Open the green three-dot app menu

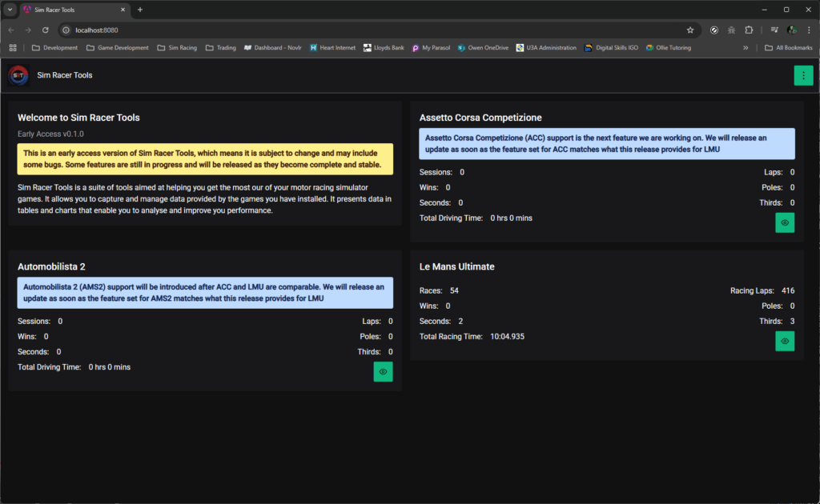(x=803, y=75)
